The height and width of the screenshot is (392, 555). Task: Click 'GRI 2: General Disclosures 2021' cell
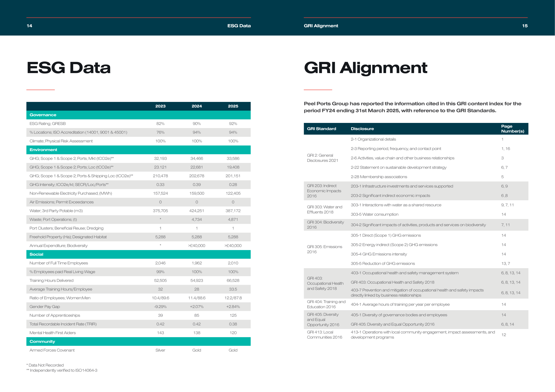[x=323, y=158]
